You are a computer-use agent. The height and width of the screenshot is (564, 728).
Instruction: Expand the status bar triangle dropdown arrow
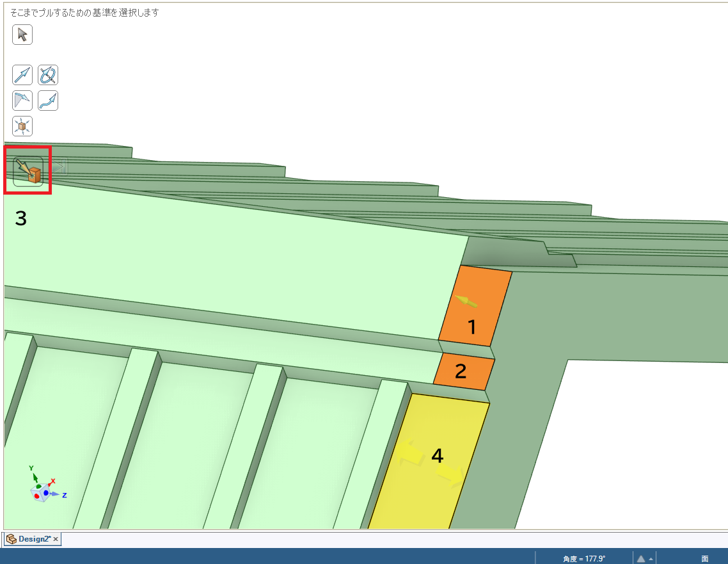[651, 559]
